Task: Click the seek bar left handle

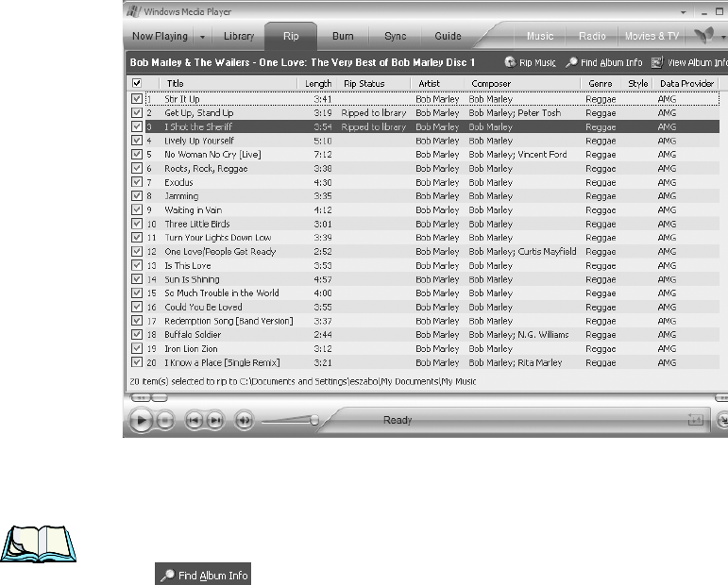Action: point(140,397)
